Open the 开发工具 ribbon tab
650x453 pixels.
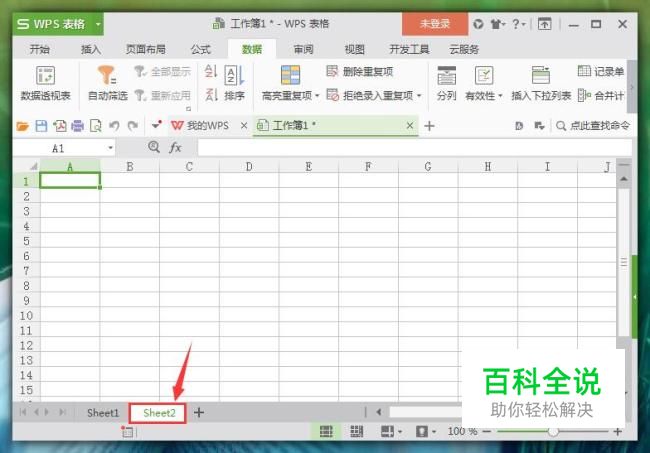tap(409, 49)
